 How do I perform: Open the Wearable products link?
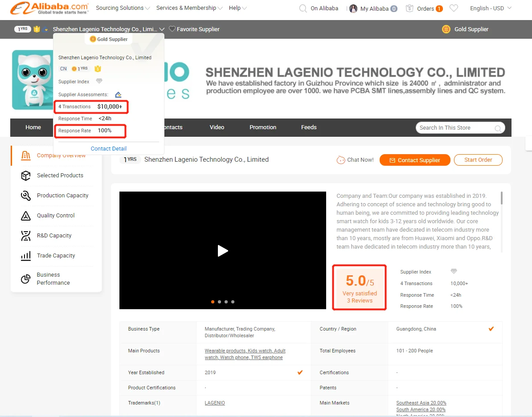pyautogui.click(x=225, y=351)
